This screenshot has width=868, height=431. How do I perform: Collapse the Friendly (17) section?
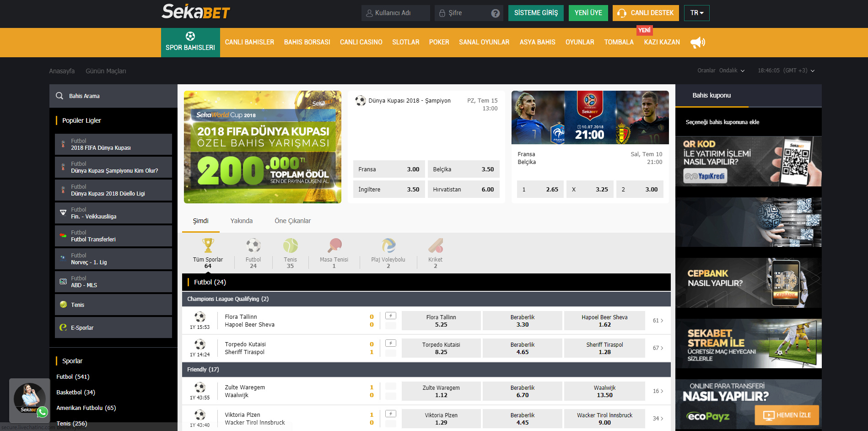click(x=426, y=370)
